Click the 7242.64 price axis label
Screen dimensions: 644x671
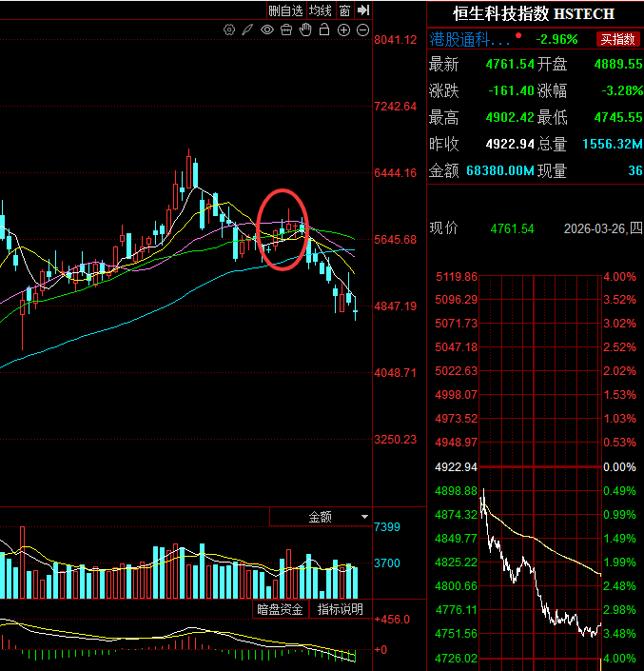[395, 107]
